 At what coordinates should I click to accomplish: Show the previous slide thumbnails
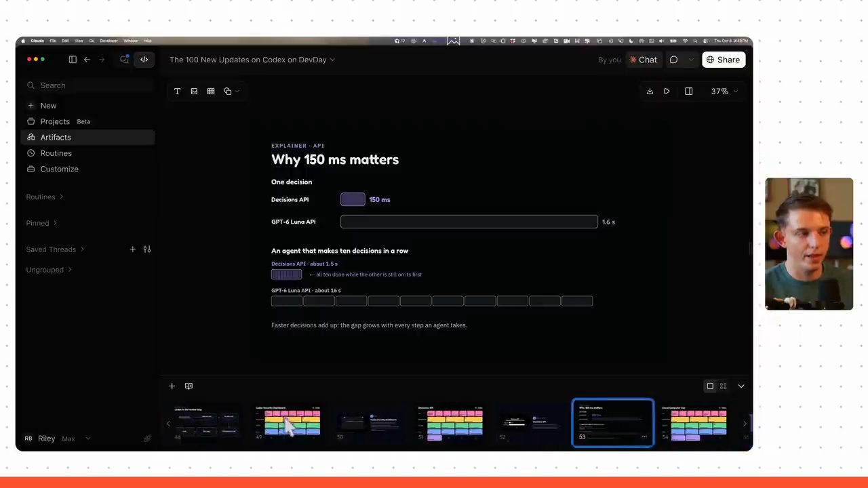click(168, 424)
